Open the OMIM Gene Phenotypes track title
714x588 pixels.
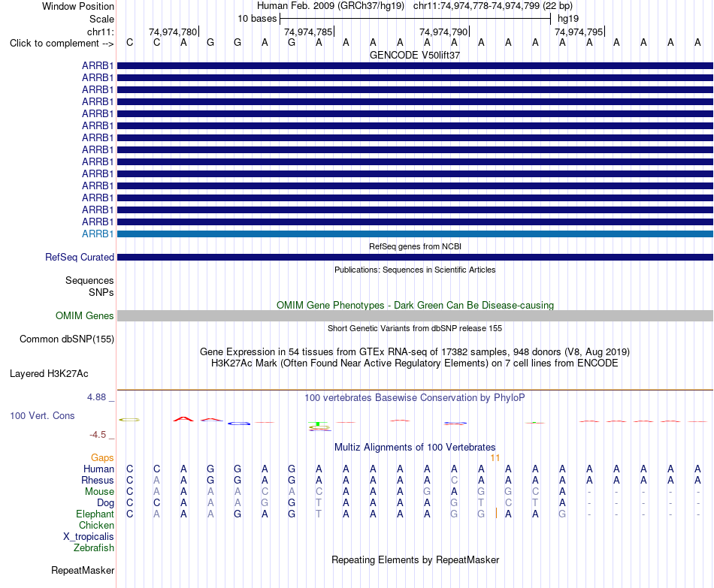(415, 306)
